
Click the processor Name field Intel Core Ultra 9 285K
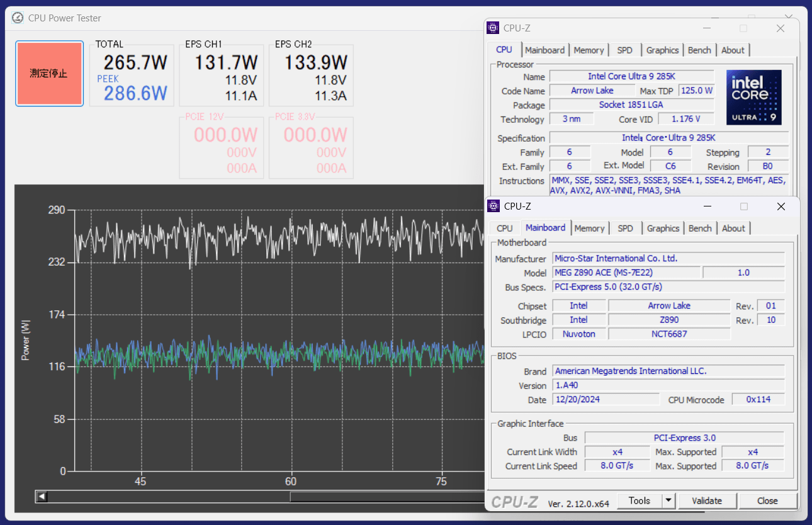coord(631,76)
